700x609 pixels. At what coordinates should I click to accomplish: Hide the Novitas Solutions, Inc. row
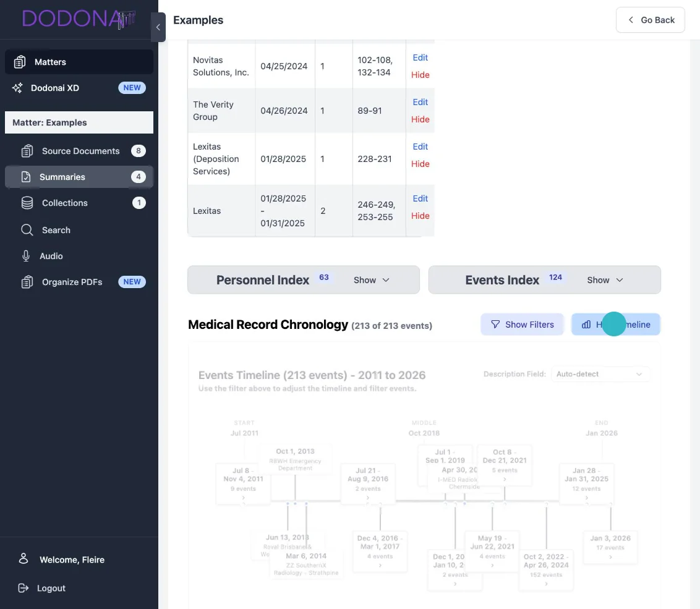pyautogui.click(x=420, y=75)
